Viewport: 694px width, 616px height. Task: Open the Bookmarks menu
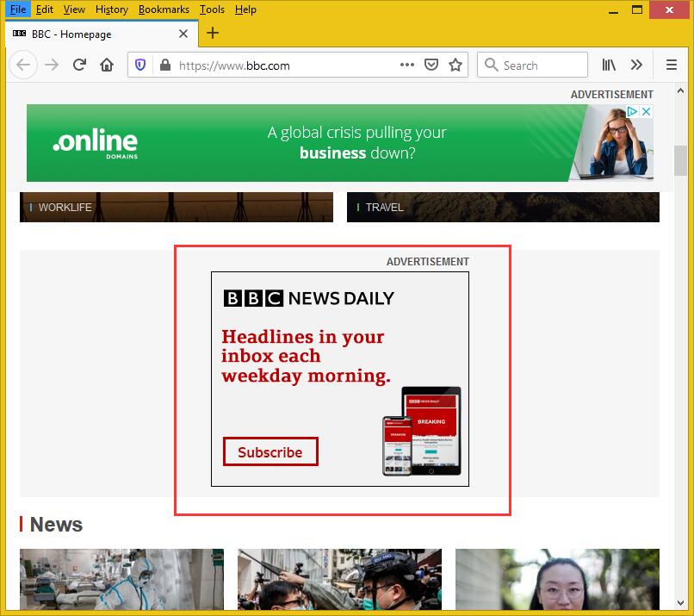(164, 9)
